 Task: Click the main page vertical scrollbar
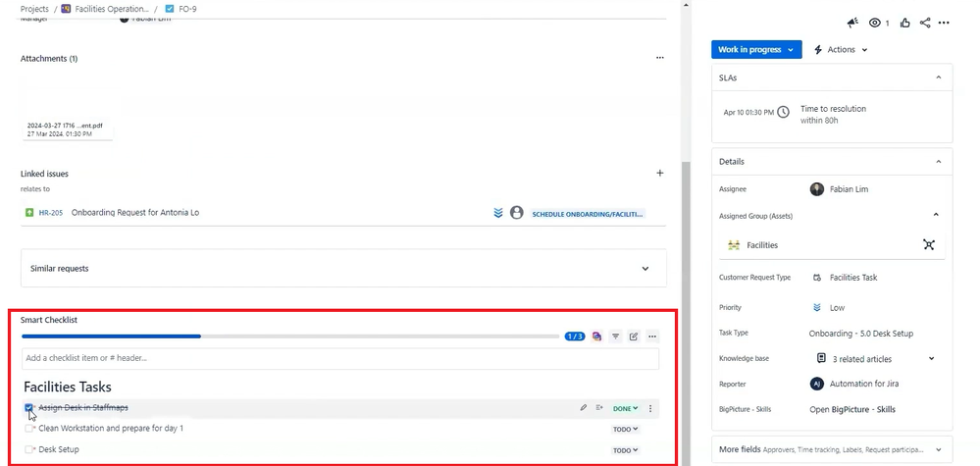pyautogui.click(x=686, y=312)
